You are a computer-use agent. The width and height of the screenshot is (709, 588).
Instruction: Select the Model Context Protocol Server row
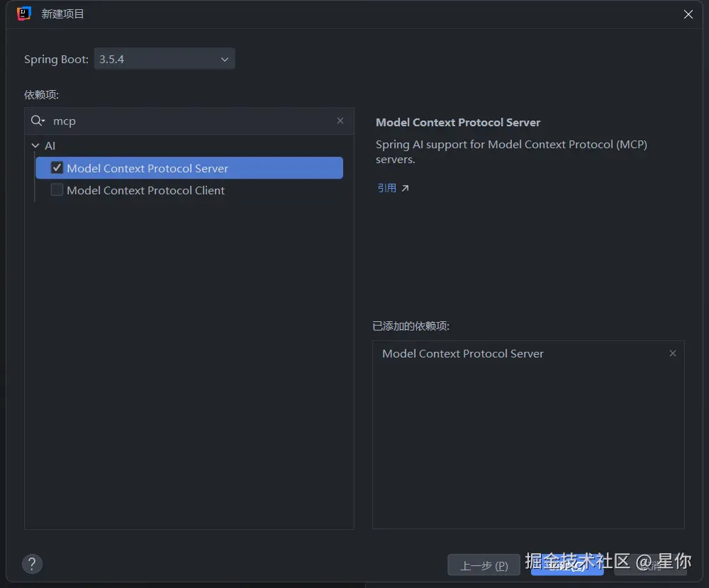coord(189,168)
